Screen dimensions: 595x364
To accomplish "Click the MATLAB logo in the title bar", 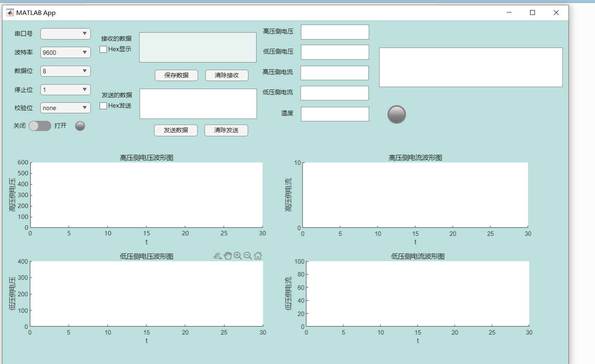I will pyautogui.click(x=10, y=12).
